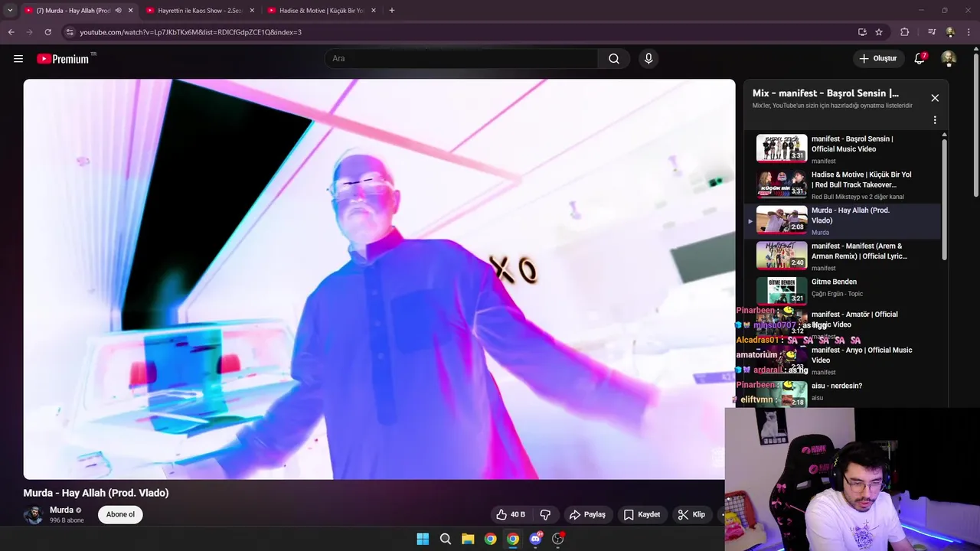The width and height of the screenshot is (980, 551).
Task: Click into the Ara search field
Action: click(461, 59)
